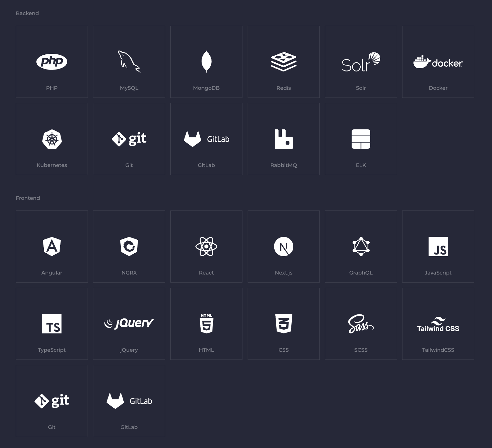
Task: Click the React atom icon
Action: [x=206, y=247]
